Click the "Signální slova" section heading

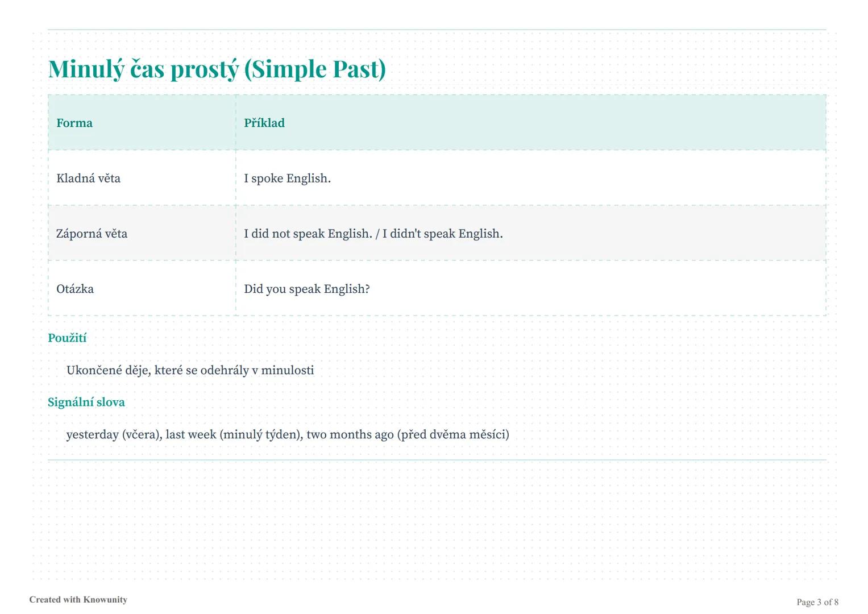coord(86,403)
